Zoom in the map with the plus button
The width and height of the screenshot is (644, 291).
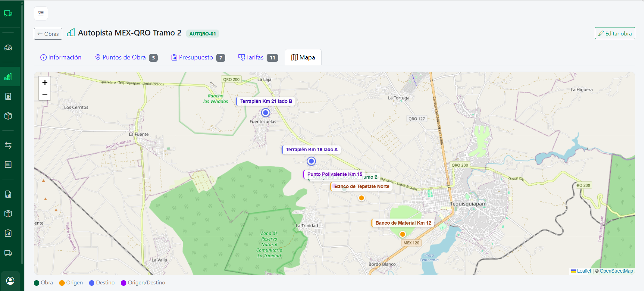(x=45, y=82)
